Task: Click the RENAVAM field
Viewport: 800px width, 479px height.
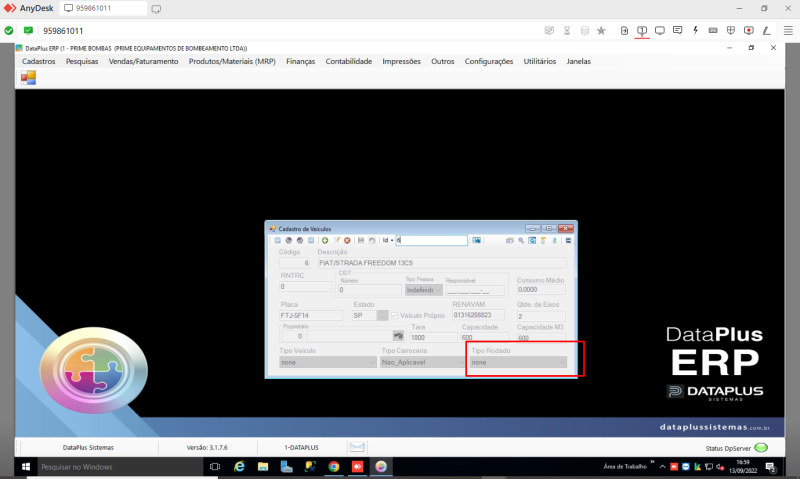Action: click(x=478, y=315)
